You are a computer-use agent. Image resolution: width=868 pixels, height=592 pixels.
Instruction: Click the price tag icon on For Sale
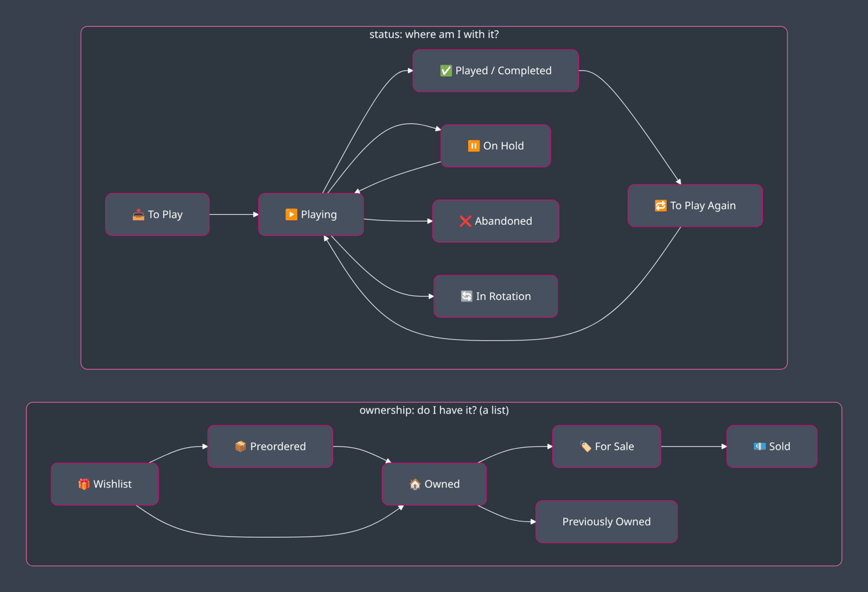pos(585,447)
